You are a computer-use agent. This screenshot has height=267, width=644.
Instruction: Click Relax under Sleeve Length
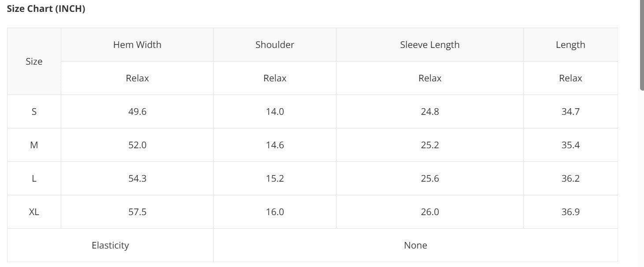tap(429, 78)
